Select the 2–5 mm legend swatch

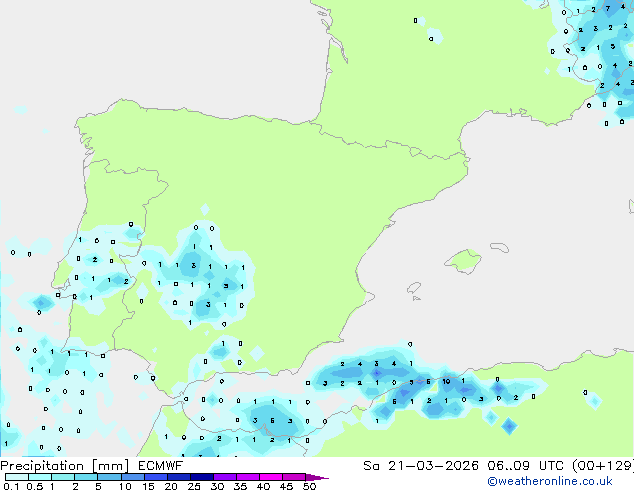86,477
